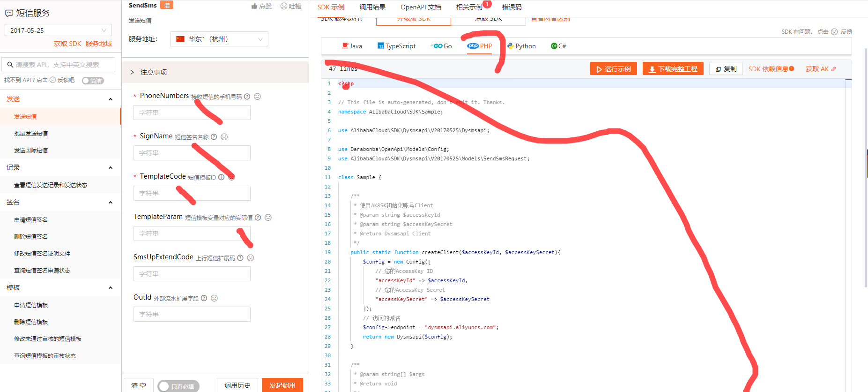Click the 吐槽 sad face icon
868x392 pixels.
pos(283,6)
